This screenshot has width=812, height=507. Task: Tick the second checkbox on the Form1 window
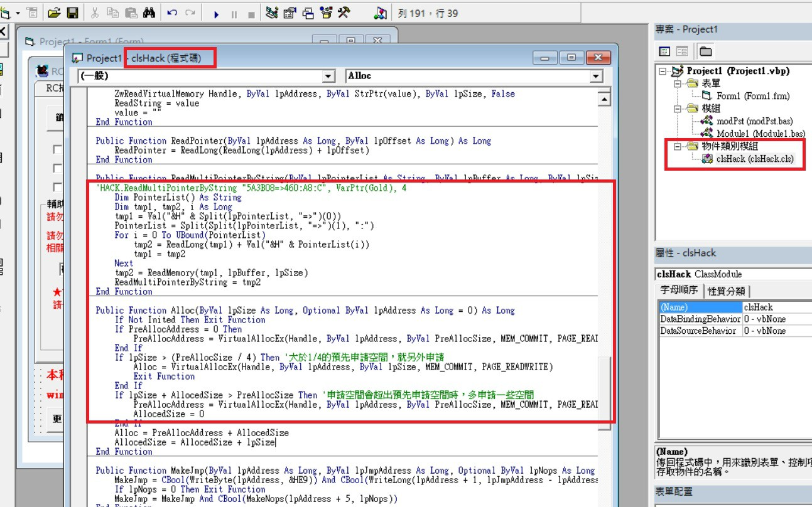click(x=57, y=168)
